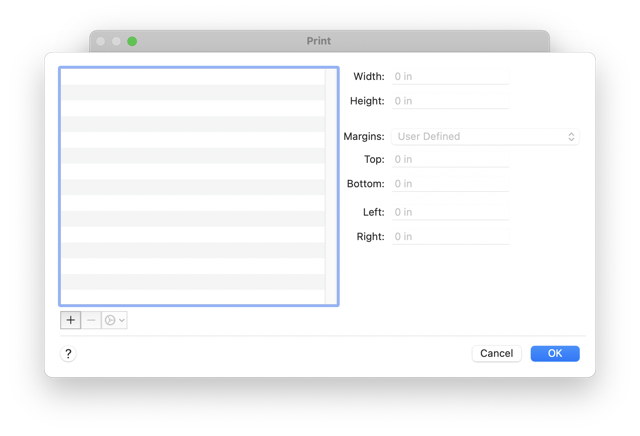Click the Print window title bar
The height and width of the screenshot is (436, 640).
pyautogui.click(x=319, y=41)
